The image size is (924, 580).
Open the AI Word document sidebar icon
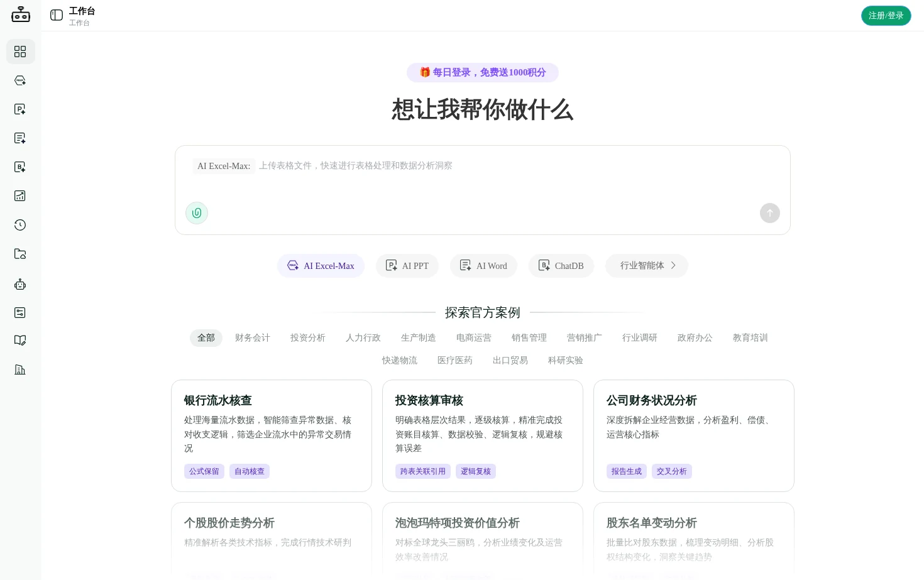pos(20,138)
